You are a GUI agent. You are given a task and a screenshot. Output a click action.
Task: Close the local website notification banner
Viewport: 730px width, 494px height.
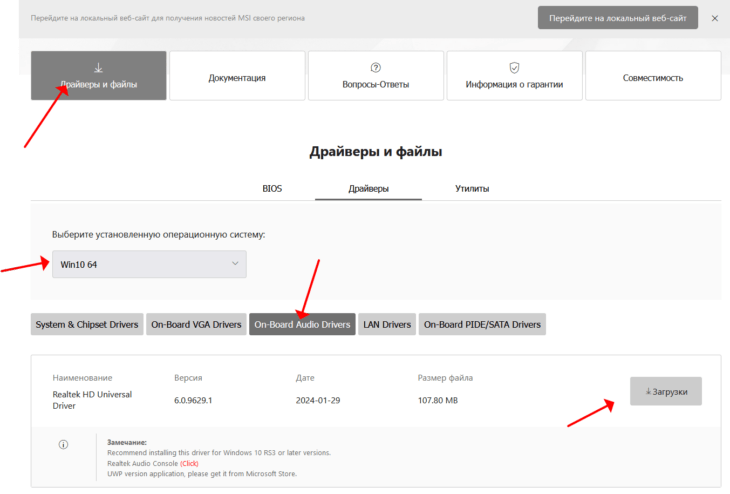[x=715, y=18]
